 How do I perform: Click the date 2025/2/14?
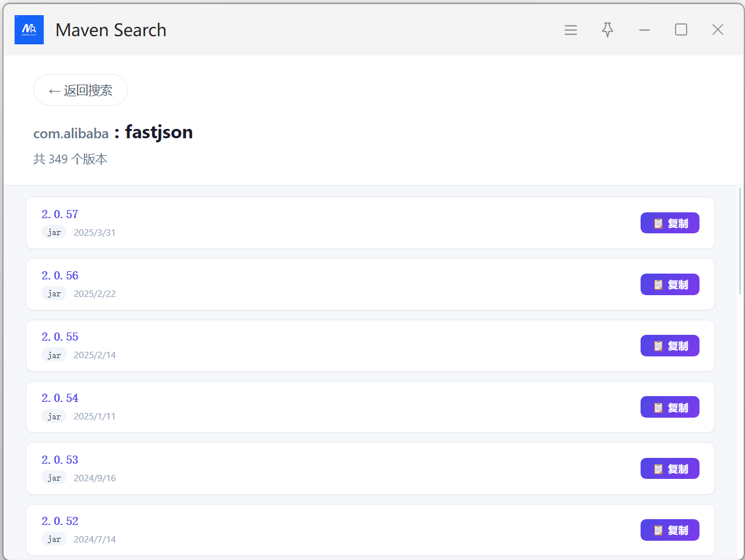tap(95, 355)
